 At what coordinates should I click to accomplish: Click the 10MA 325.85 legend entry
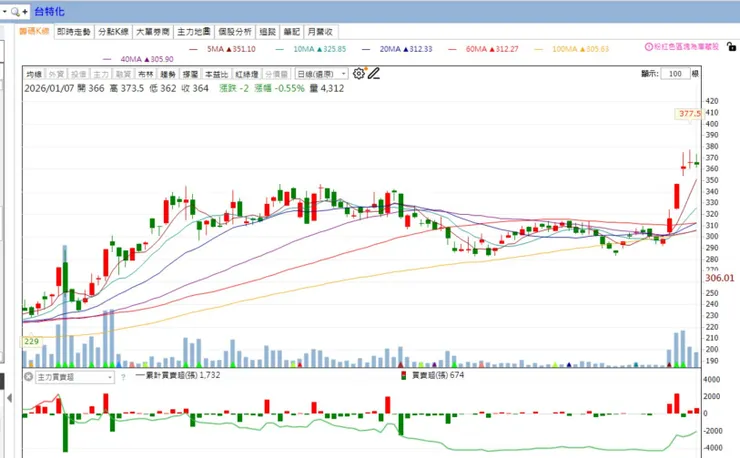tap(311, 49)
